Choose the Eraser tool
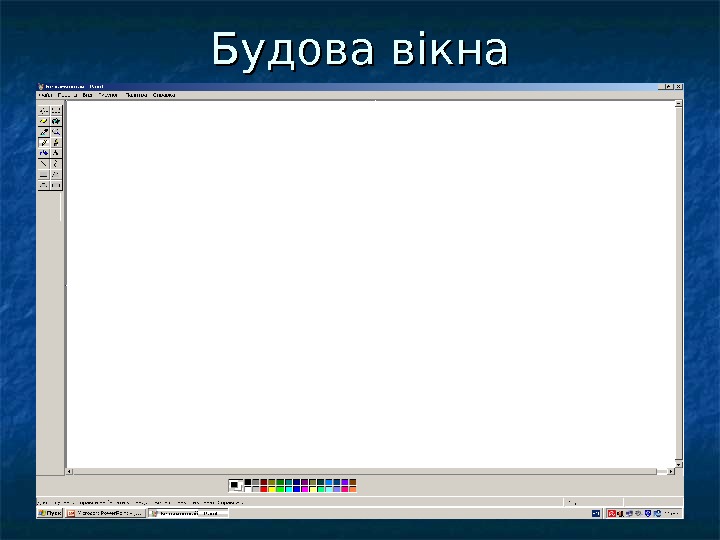This screenshot has height=540, width=720. pyautogui.click(x=44, y=121)
